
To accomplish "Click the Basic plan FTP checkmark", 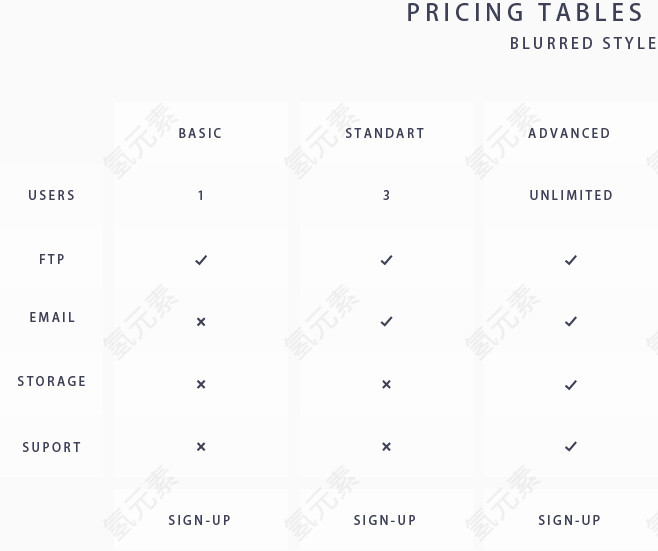I will click(201, 260).
